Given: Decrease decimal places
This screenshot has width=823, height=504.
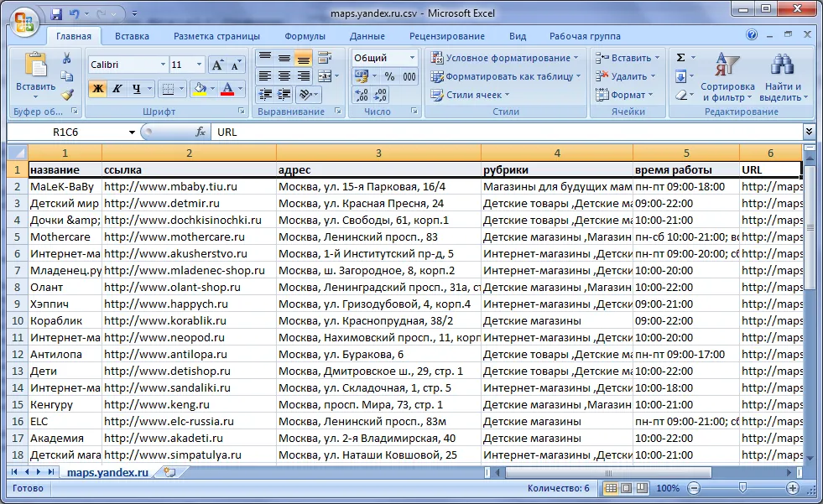Looking at the screenshot, I should coord(380,95).
